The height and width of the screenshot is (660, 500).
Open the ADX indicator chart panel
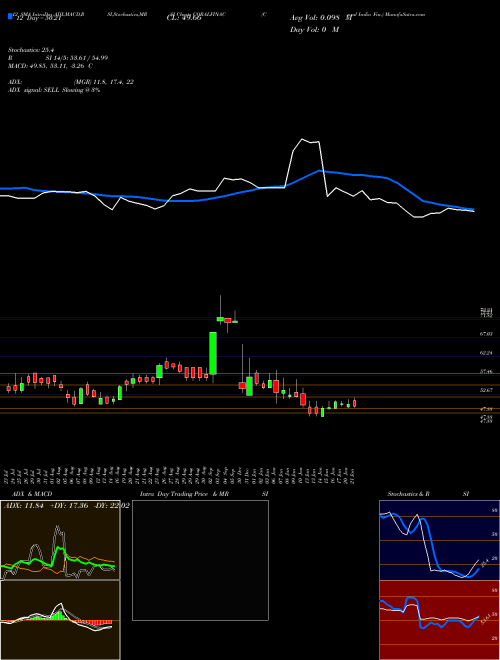[60, 540]
